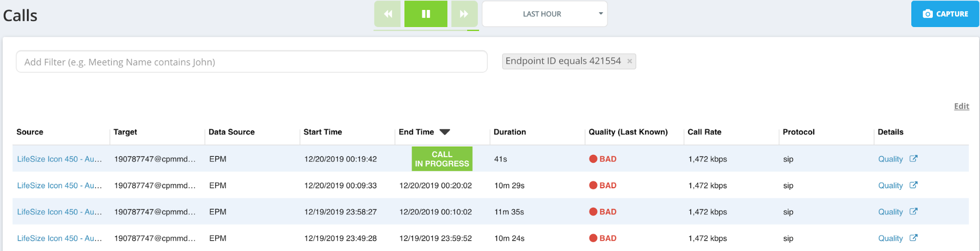Open the LifeSize Icon 450 source of first row

pos(59,159)
